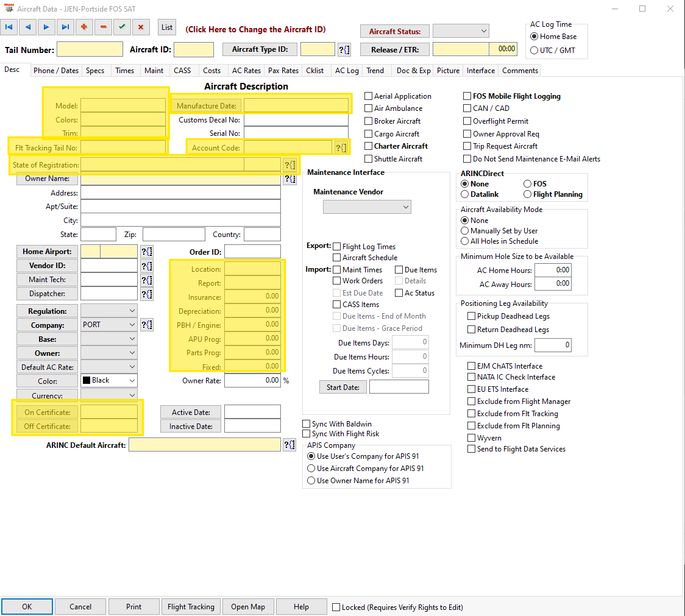Image resolution: width=685 pixels, height=616 pixels.
Task: Add new aircraft with plus icon
Action: pos(84,27)
